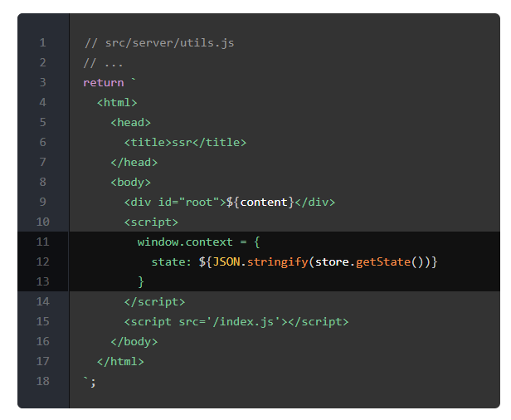Click the closing '</html>' tag
This screenshot has width=511, height=420.
(120, 362)
